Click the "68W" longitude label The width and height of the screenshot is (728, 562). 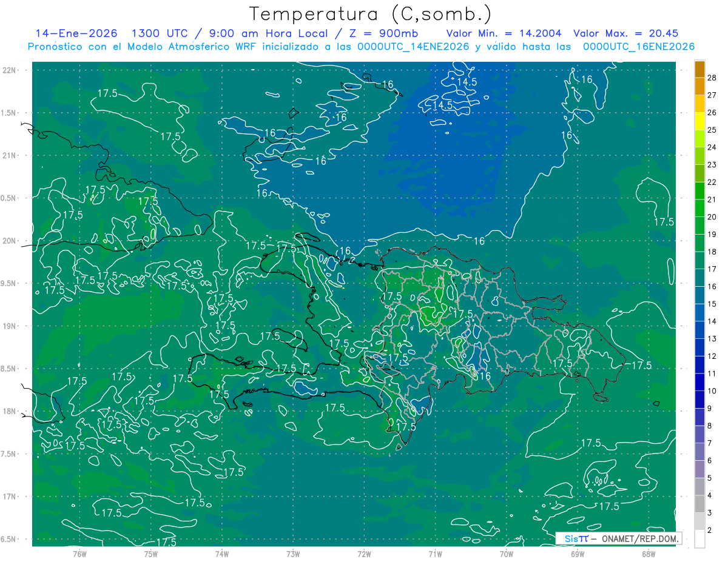tap(649, 554)
